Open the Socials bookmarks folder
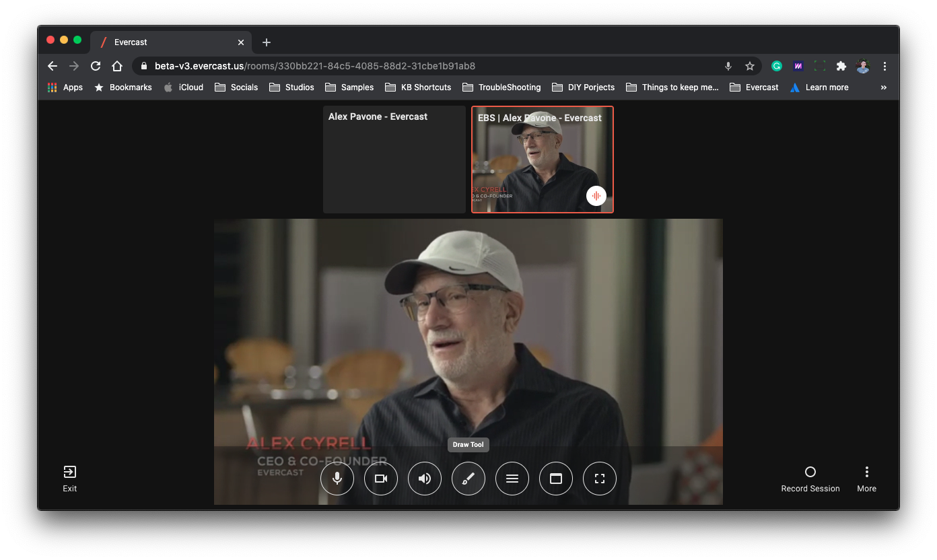 (x=236, y=87)
